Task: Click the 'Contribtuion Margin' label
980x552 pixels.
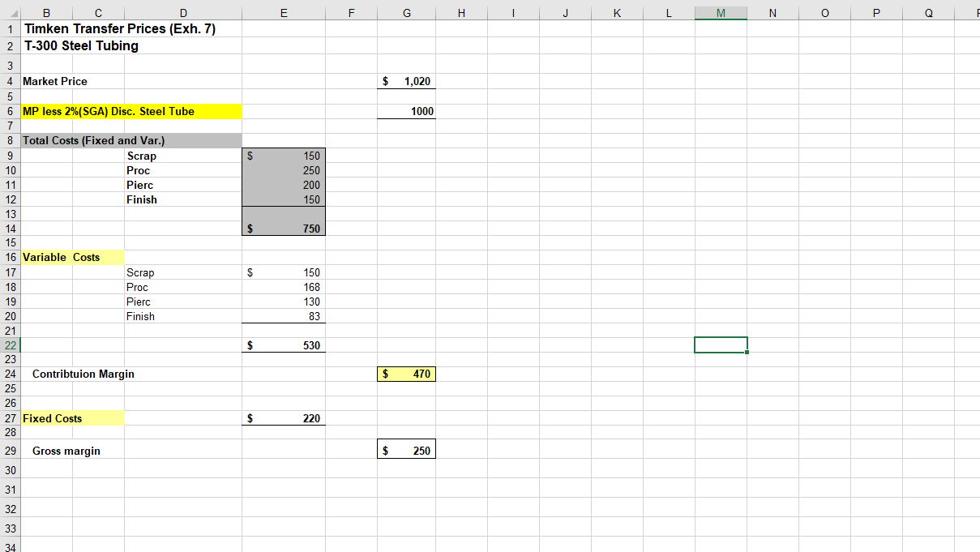Action: pyautogui.click(x=83, y=374)
